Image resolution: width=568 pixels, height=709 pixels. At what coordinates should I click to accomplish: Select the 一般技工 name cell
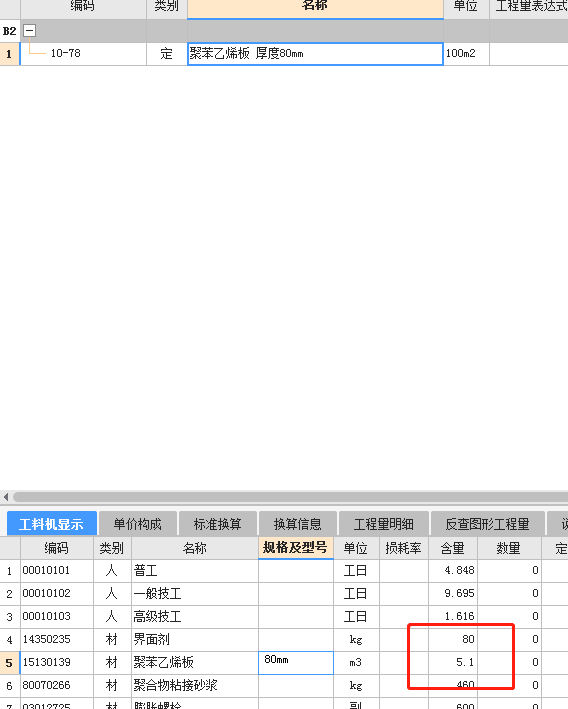coord(194,594)
